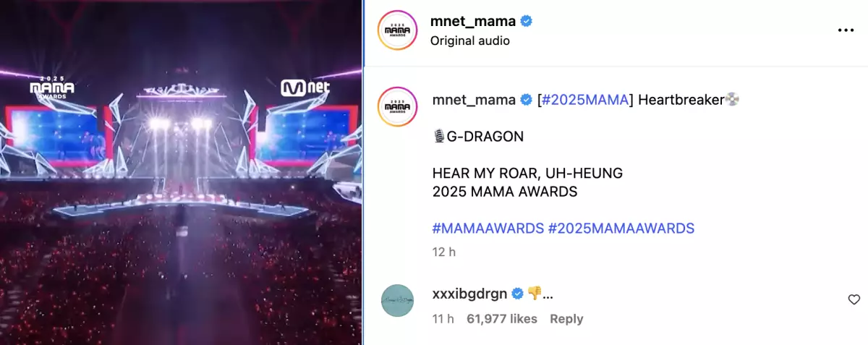Screen dimensions: 868x345
Task: Open the #MAMAAWARDS hashtag
Action: (488, 229)
